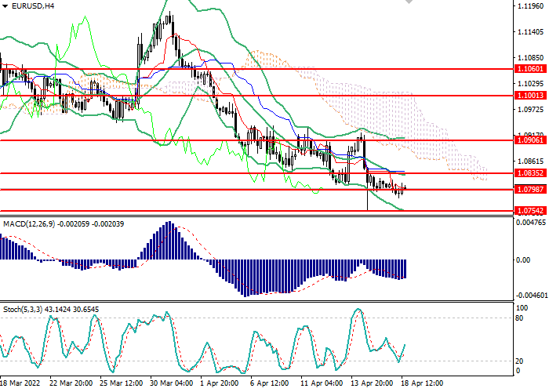This screenshot has width=549, height=392.
Task: Click the 18 Apr 12:00 time label
Action: [422, 383]
